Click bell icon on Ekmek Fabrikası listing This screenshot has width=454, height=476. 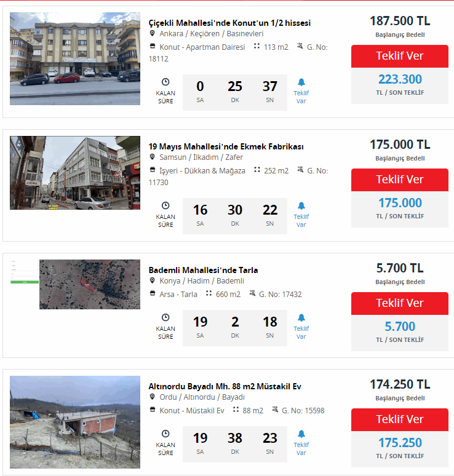click(x=301, y=206)
